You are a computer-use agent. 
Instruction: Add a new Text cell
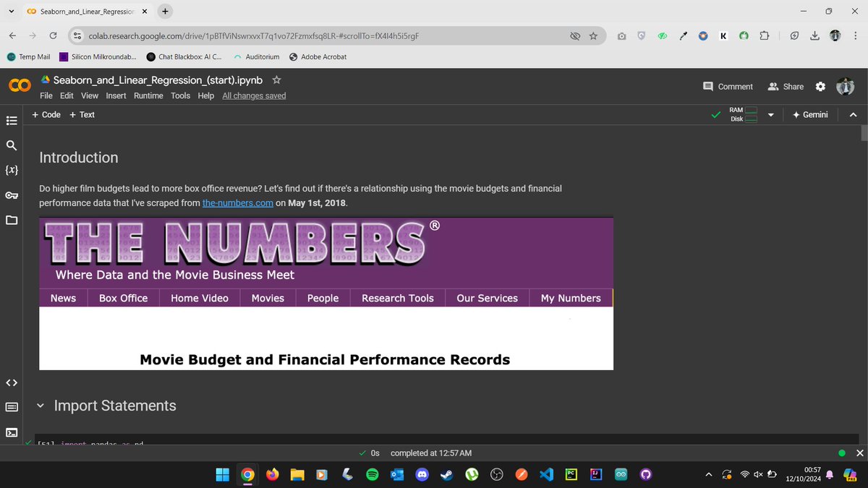82,115
